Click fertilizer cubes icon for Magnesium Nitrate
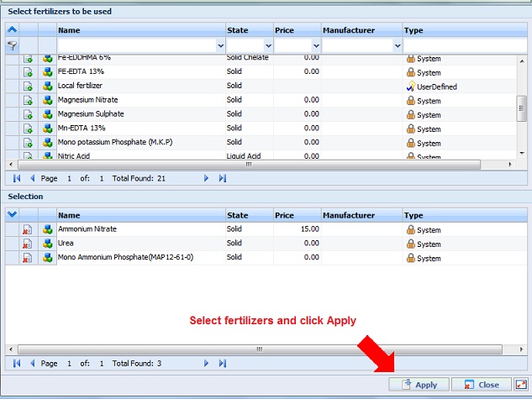Screen dimensions: 532x399 point(48,100)
